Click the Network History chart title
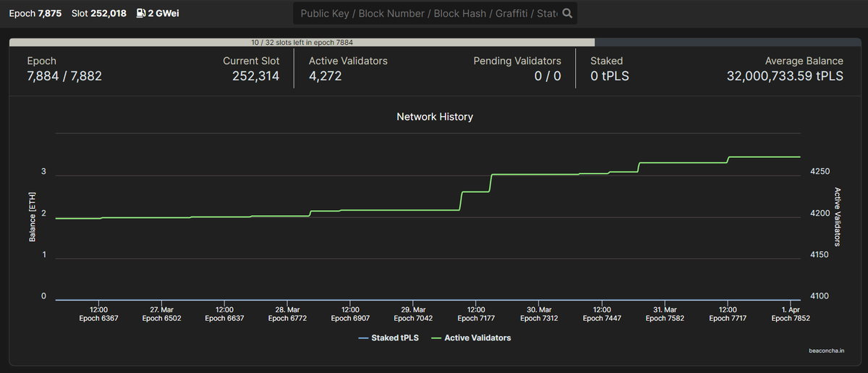 pyautogui.click(x=435, y=117)
